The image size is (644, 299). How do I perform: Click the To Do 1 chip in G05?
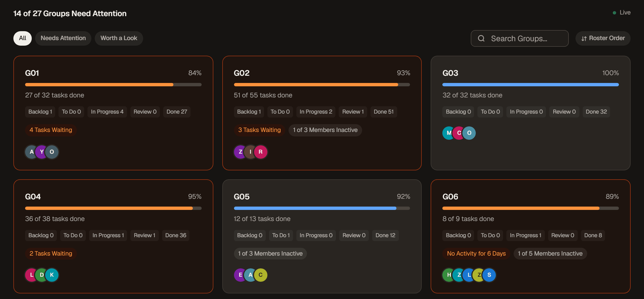tap(281, 235)
